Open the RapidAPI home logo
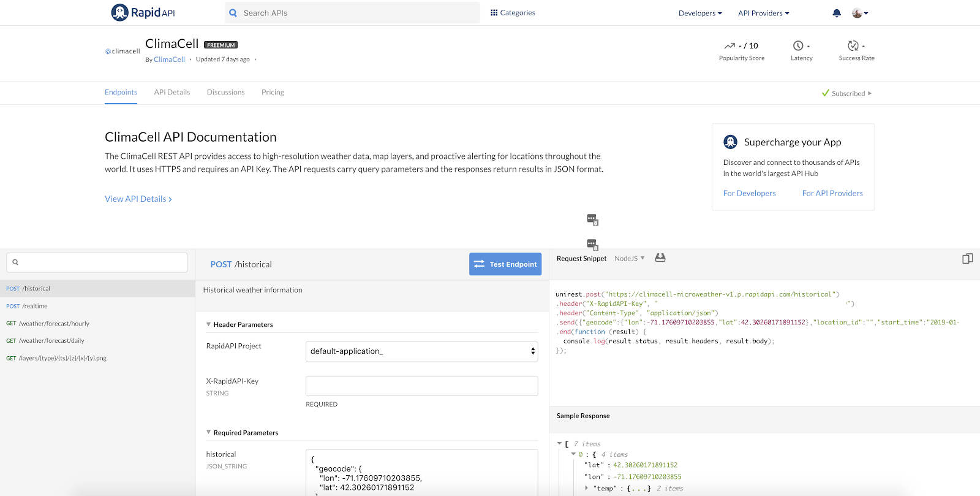The width and height of the screenshot is (980, 496). tap(143, 12)
